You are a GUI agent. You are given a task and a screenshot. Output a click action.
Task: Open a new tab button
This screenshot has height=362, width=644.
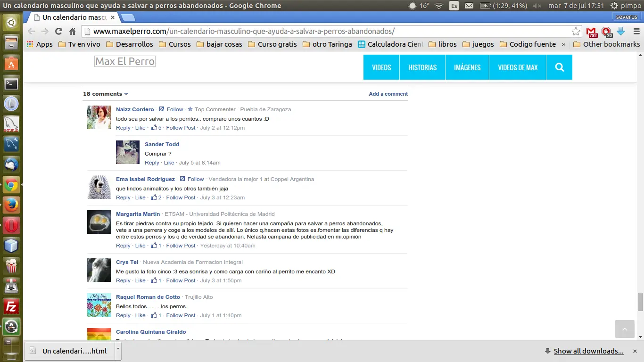pyautogui.click(x=128, y=18)
